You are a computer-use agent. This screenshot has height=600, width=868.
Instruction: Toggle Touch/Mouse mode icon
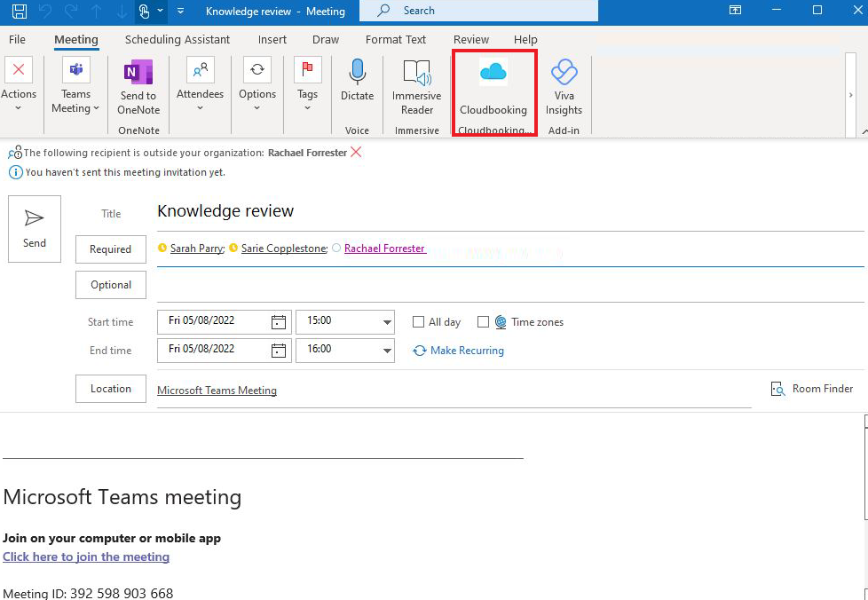point(146,11)
